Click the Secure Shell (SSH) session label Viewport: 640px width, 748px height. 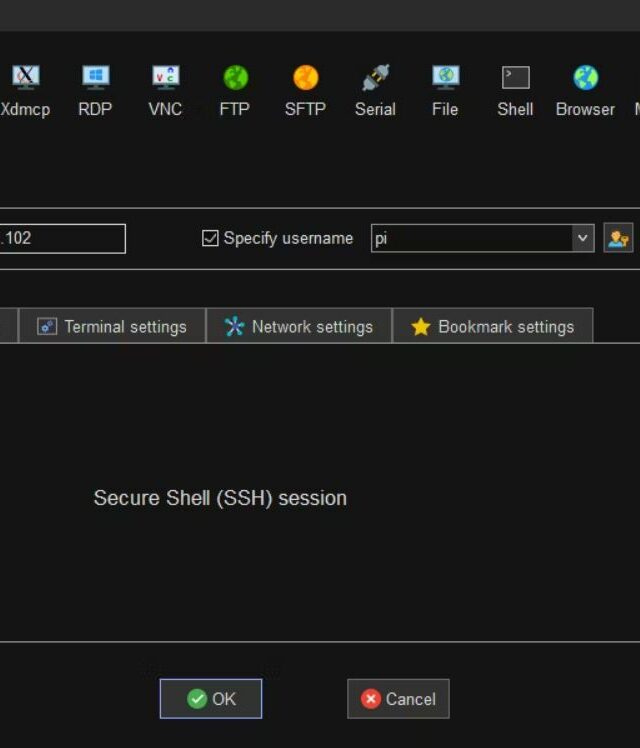click(x=220, y=498)
